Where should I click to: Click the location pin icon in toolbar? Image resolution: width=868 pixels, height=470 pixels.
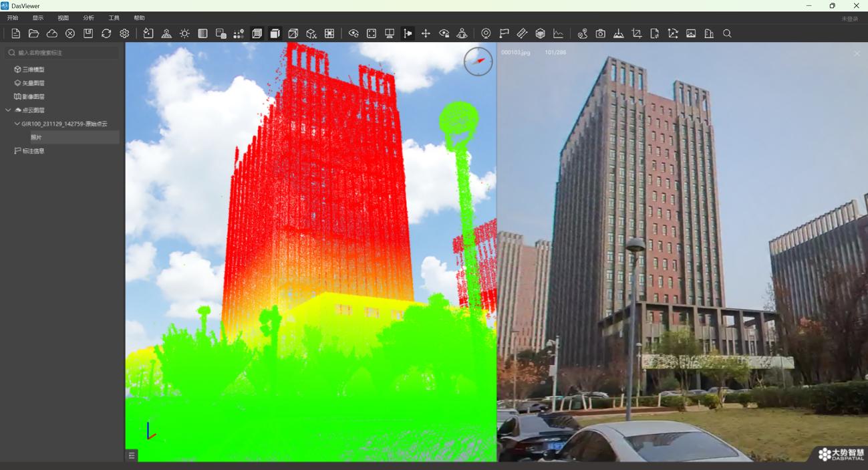pos(486,33)
